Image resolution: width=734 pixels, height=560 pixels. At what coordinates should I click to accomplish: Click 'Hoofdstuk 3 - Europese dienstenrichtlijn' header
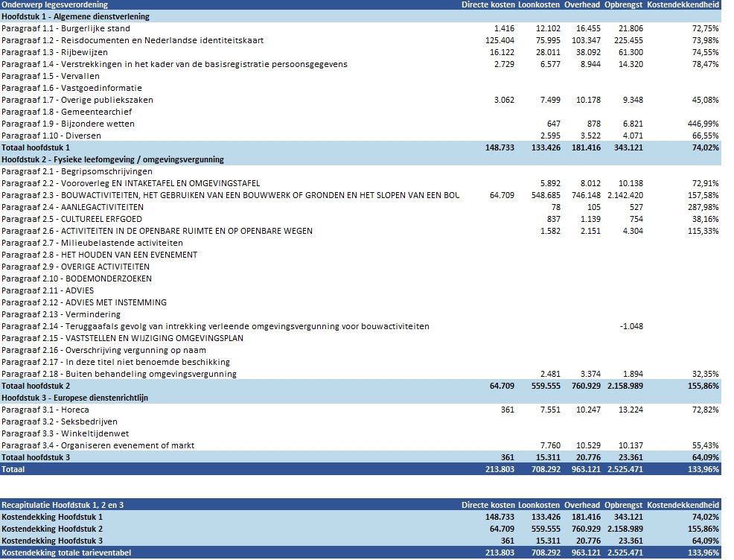pos(74,398)
